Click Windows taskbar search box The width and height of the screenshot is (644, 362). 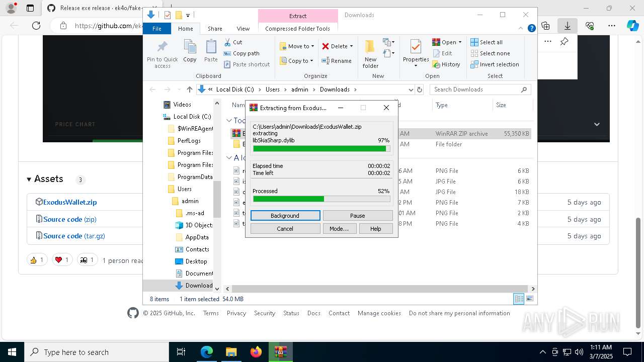coord(97,352)
